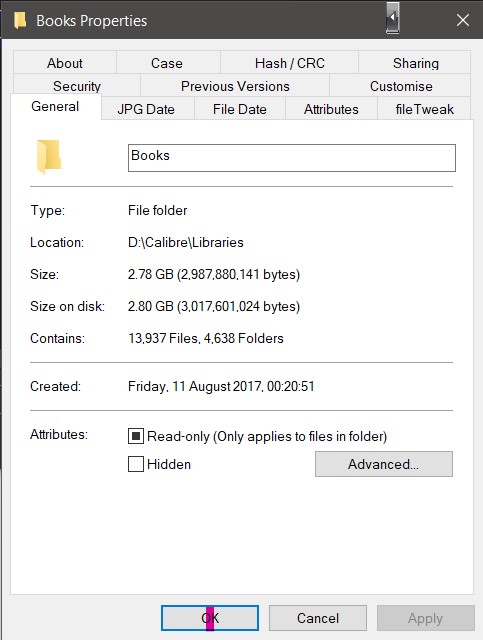Screen dimensions: 483x640
Task: Switch to the About tab
Action: pyautogui.click(x=65, y=63)
